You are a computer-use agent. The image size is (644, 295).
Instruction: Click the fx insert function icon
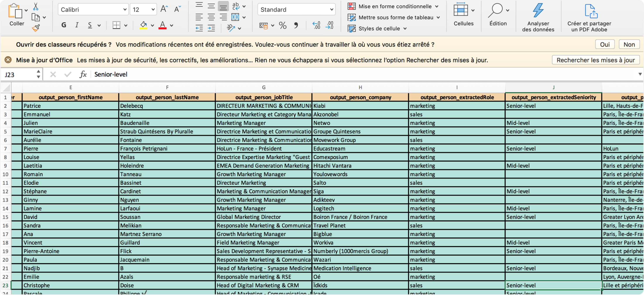coord(83,74)
